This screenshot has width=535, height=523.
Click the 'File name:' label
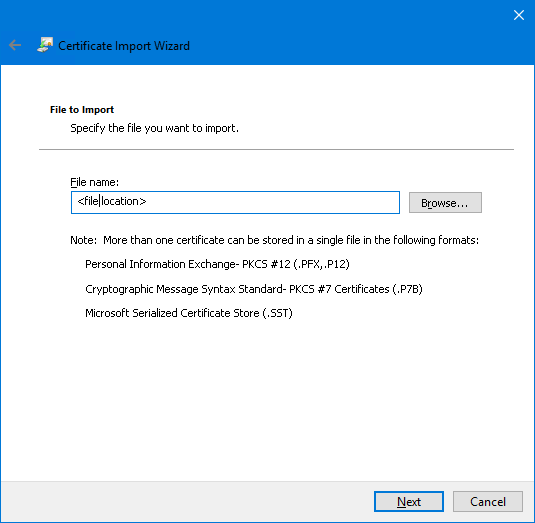pyautogui.click(x=95, y=182)
